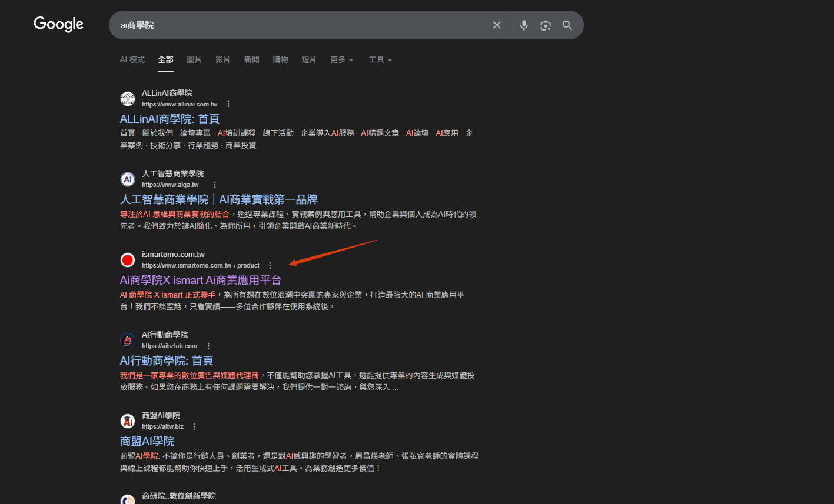Click the ismartomo red circle favicon

(x=128, y=260)
